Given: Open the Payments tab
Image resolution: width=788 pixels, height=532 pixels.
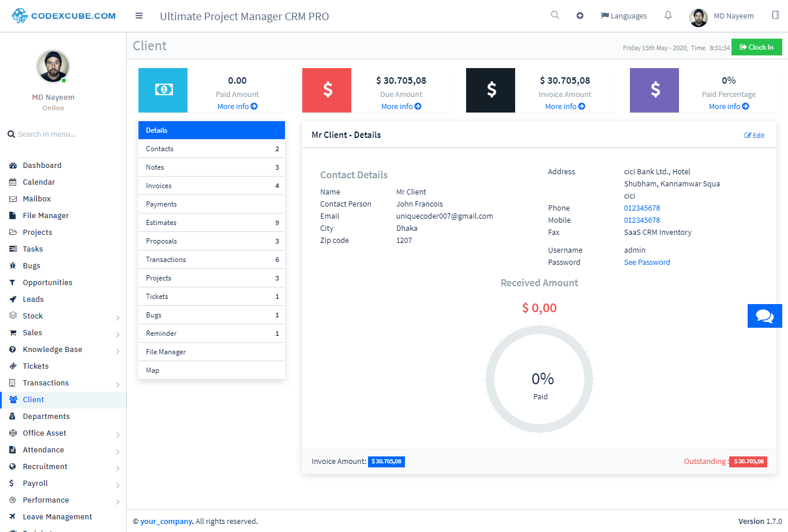Looking at the screenshot, I should [x=212, y=204].
